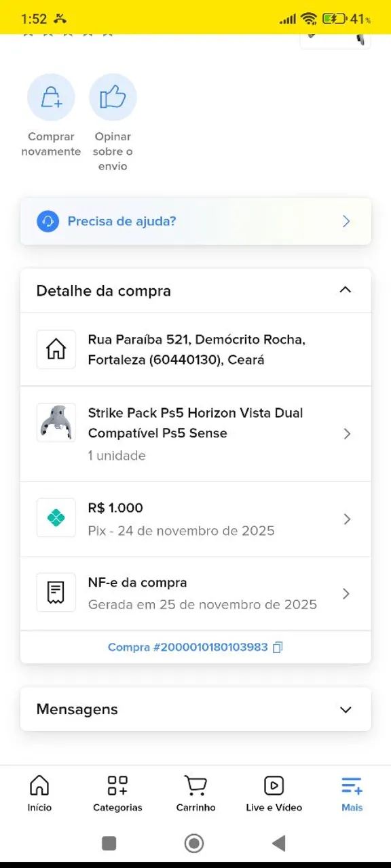Open the Live e Vídeo tab
391x868 pixels.
tap(274, 793)
